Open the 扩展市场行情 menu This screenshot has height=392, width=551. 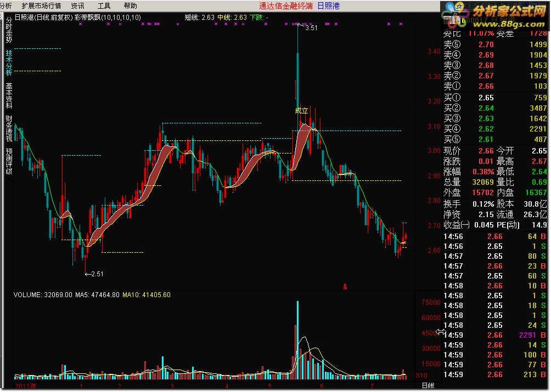coord(41,5)
